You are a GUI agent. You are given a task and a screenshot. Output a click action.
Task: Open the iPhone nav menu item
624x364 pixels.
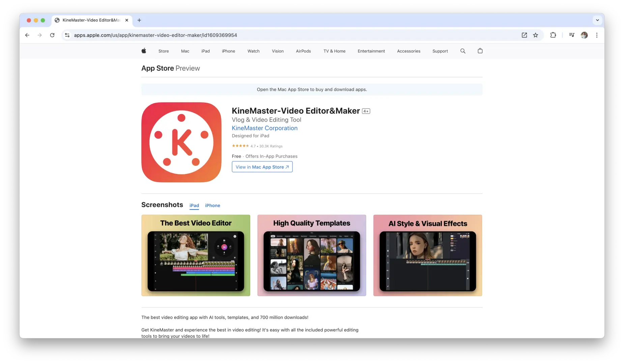[x=228, y=51]
